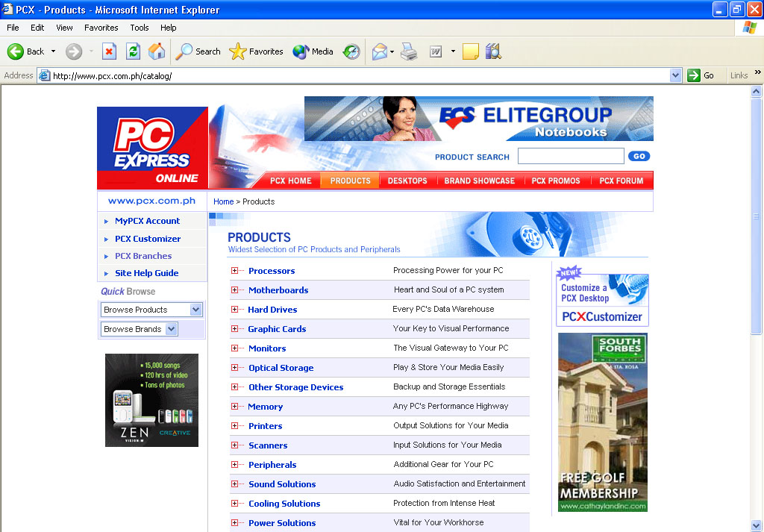Open the Sound Solutions link
This screenshot has height=532, width=764.
click(282, 484)
